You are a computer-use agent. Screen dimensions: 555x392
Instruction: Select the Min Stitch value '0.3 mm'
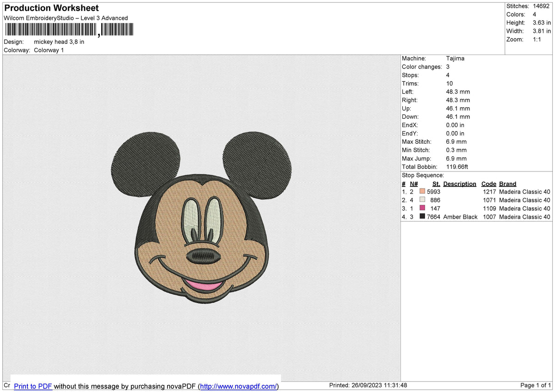point(456,150)
